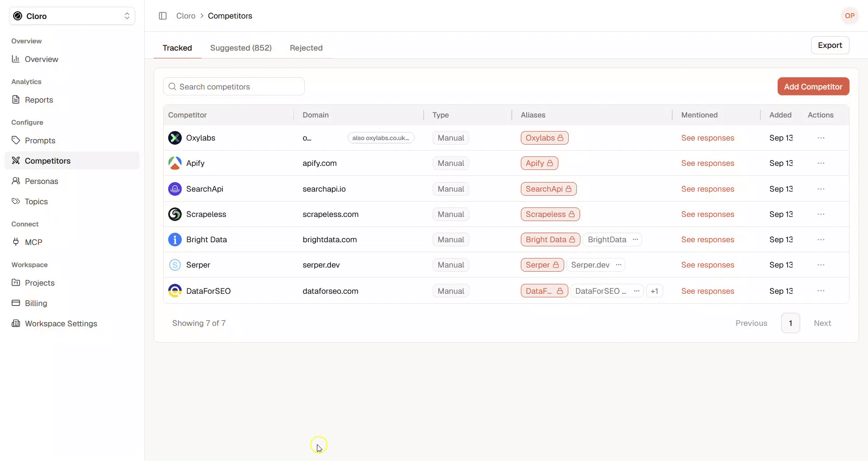Click the Add Competitor button
The width and height of the screenshot is (868, 461).
click(813, 86)
